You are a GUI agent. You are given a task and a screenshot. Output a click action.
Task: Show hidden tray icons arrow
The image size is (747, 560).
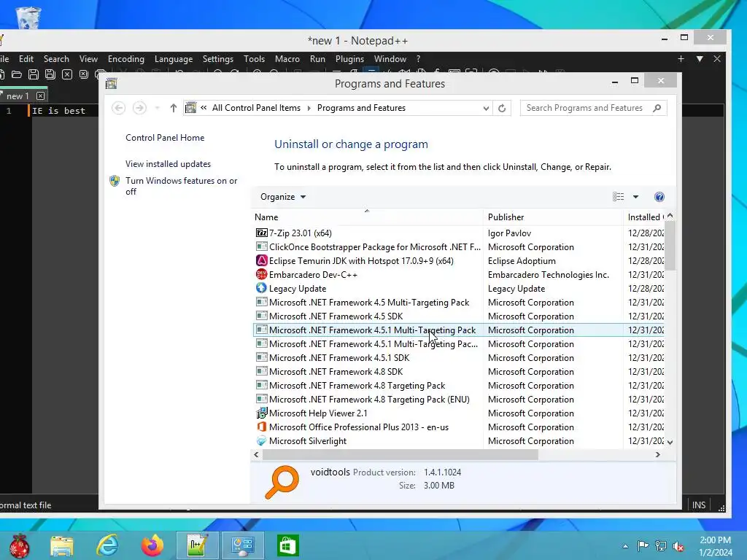pyautogui.click(x=625, y=546)
